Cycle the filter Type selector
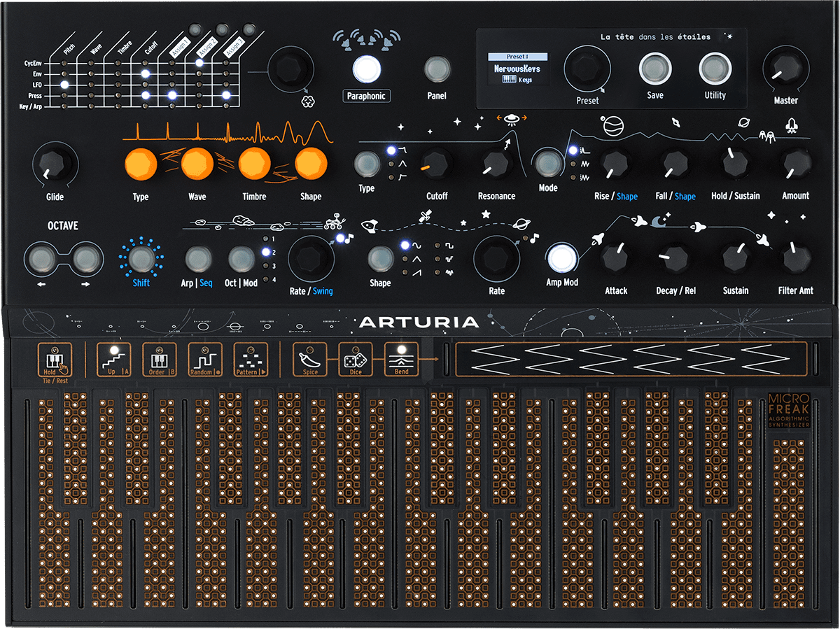Screen dimensions: 840x629 pos(367,165)
